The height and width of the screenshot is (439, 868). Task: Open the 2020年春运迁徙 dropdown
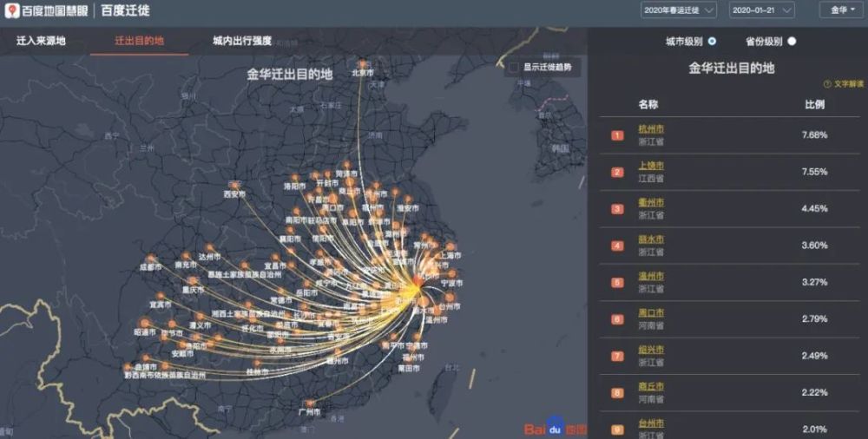pos(679,10)
